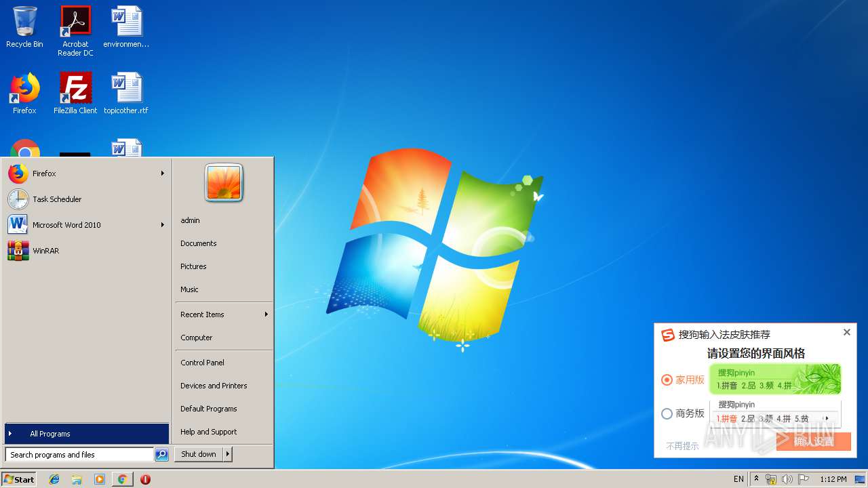Click the volume speaker tray icon

[x=787, y=479]
